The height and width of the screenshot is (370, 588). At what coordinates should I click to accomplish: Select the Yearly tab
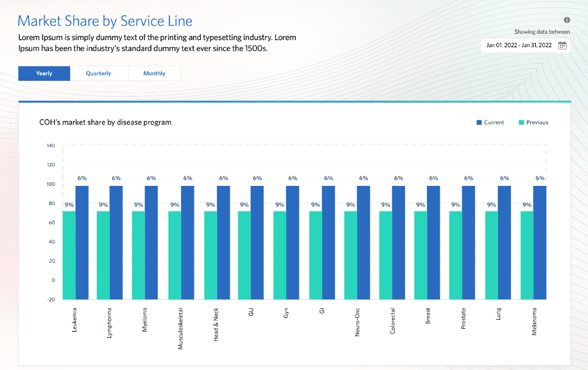44,73
